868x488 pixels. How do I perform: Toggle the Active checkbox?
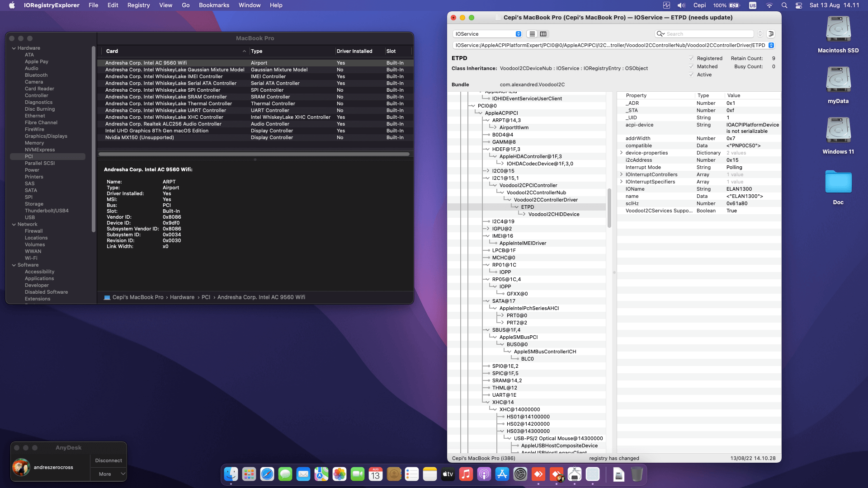coord(691,75)
